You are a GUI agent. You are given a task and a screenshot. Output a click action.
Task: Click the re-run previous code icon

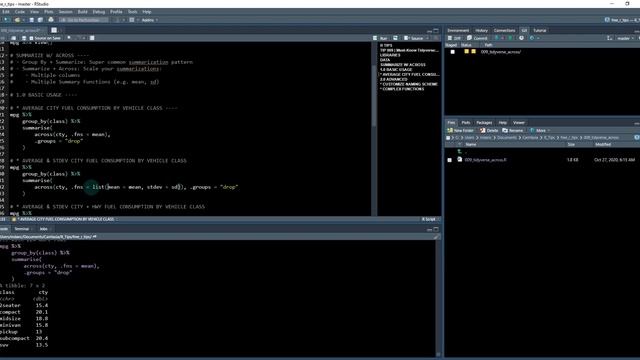[395, 38]
